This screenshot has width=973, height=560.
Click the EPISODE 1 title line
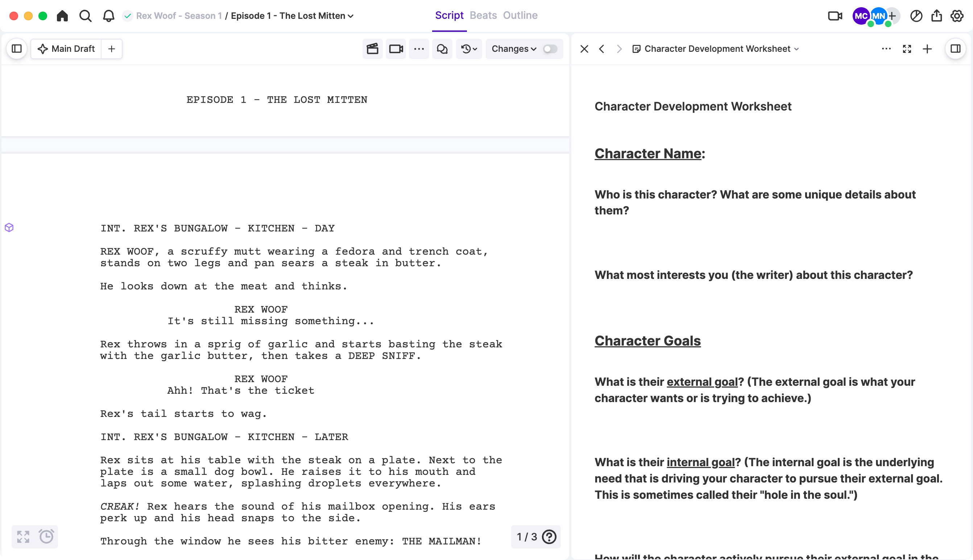point(277,100)
